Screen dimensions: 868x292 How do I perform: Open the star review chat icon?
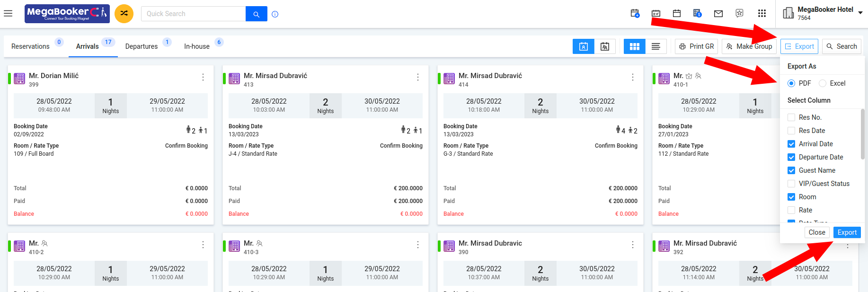tap(740, 14)
